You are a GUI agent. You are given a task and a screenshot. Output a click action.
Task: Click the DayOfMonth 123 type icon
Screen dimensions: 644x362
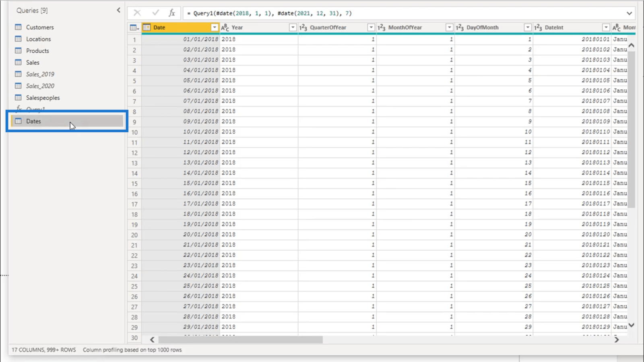460,27
